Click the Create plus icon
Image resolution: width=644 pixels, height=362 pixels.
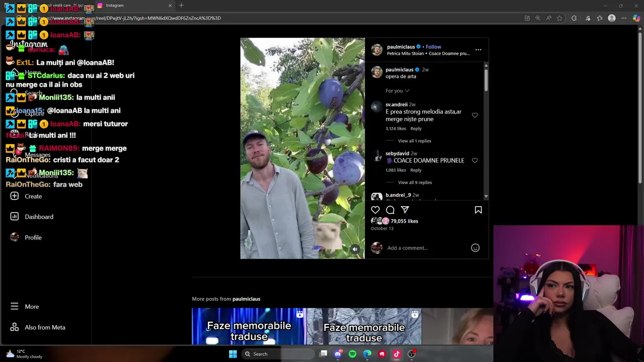(x=15, y=196)
